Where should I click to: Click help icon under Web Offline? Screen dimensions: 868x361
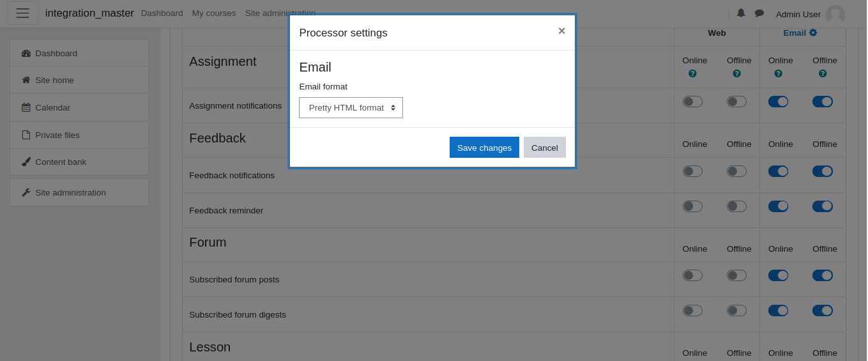[x=737, y=73]
